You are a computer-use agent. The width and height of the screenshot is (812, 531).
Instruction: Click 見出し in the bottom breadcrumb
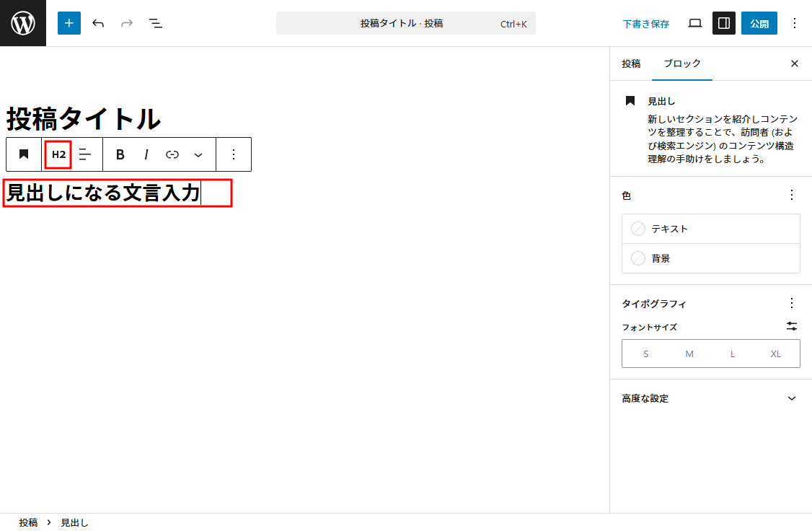coord(74,523)
